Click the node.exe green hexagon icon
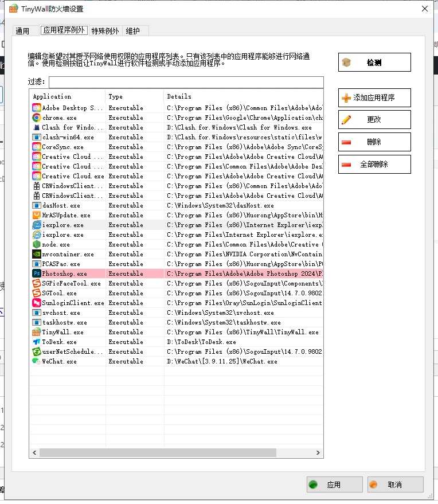Screen dimensions: 438x504 click(x=37, y=244)
